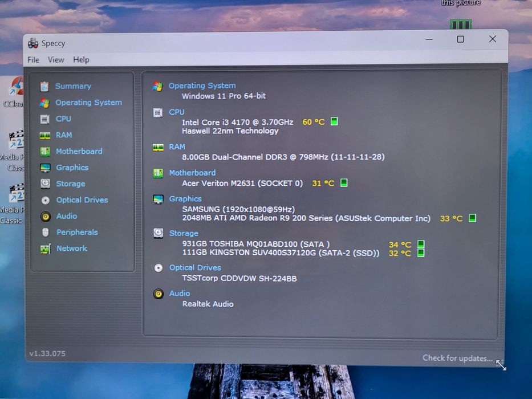Click the Operating System heading link

(x=202, y=85)
